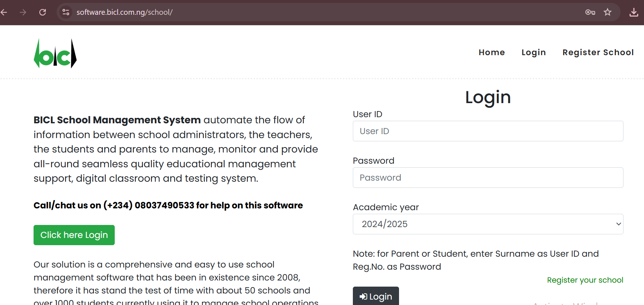Reload the current page
This screenshot has height=305, width=644.
43,12
